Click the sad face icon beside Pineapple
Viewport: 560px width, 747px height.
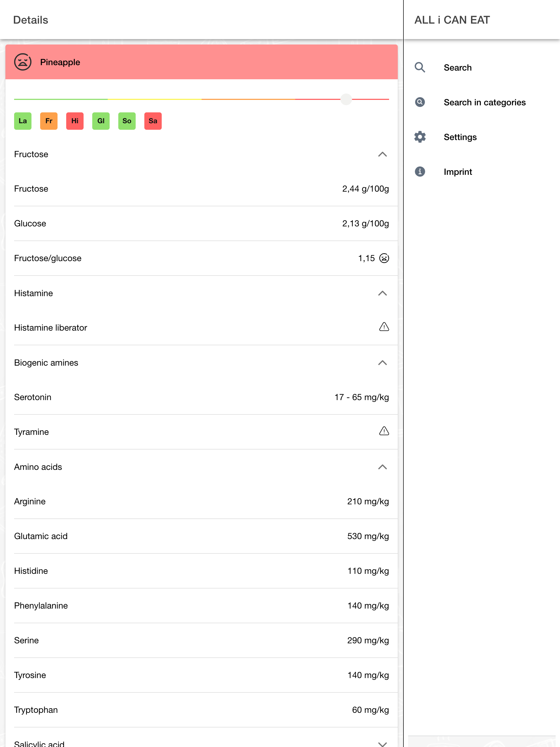pyautogui.click(x=23, y=62)
